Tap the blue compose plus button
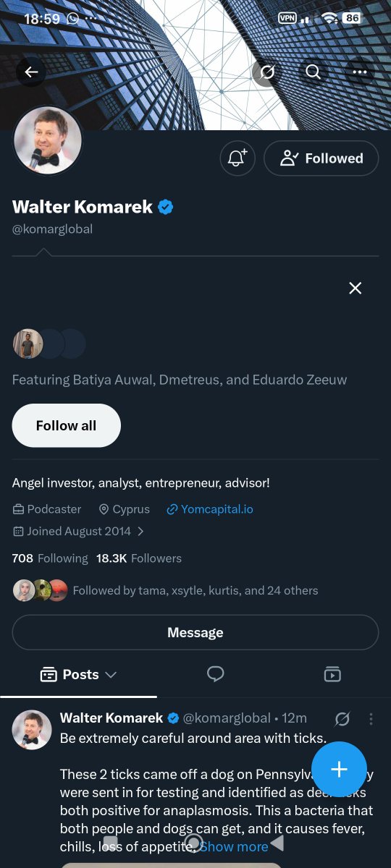This screenshot has height=868, width=391. 339,769
